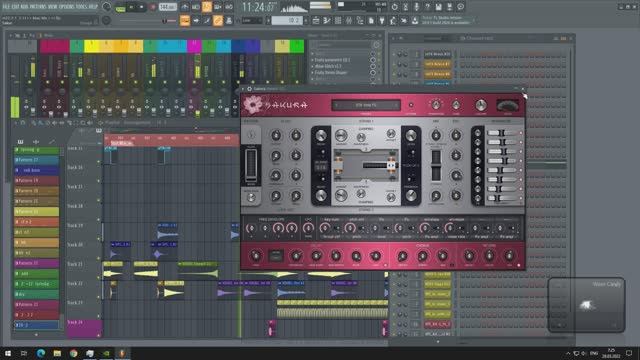
Task: Toggle pattern/song mode switch
Action: pos(120,7)
